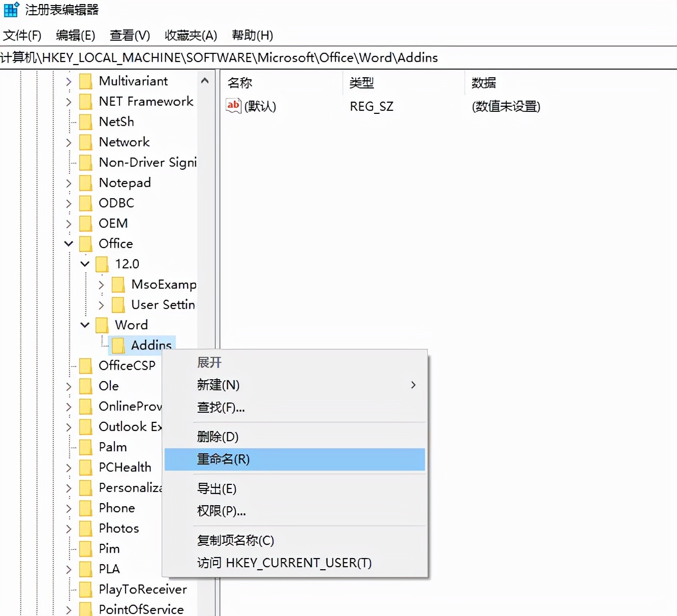
Task: Expand the NET Framework key
Action: click(69, 102)
